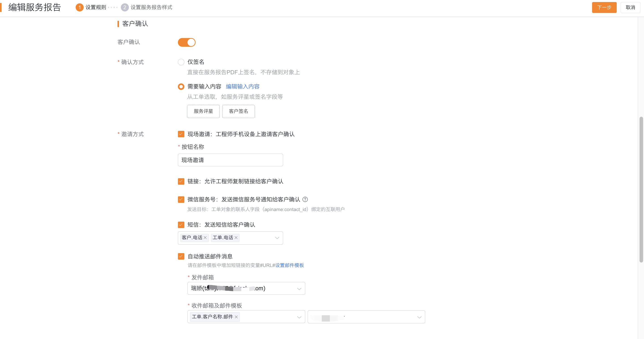Image resolution: width=644 pixels, height=339 pixels.
Task: Remove the 客户.电话 tag
Action: coord(205,238)
